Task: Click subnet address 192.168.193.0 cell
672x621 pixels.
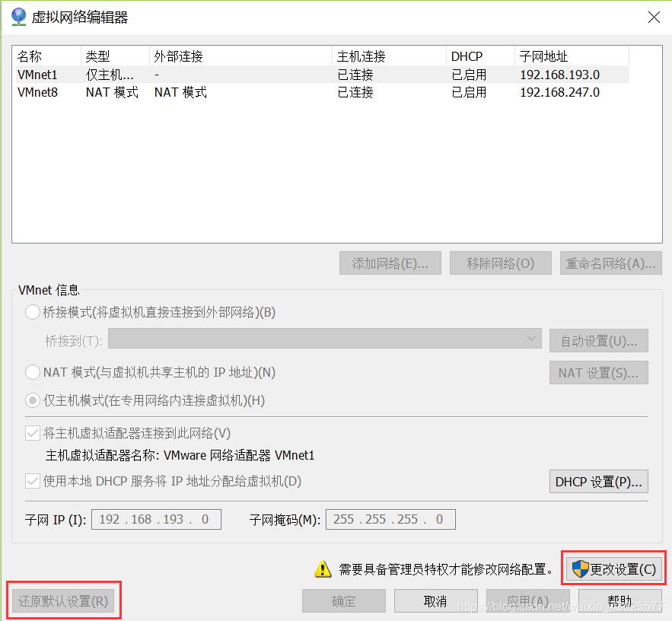Action: [x=559, y=75]
